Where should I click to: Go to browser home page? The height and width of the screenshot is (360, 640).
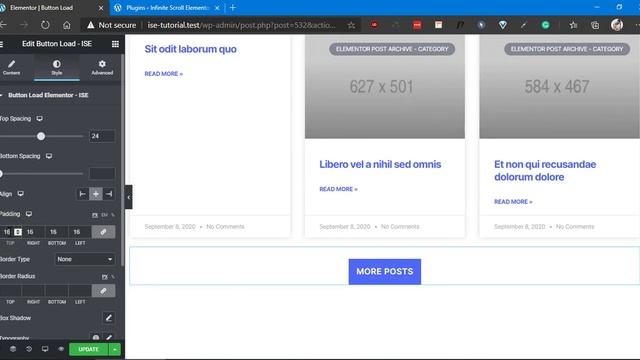(67, 25)
